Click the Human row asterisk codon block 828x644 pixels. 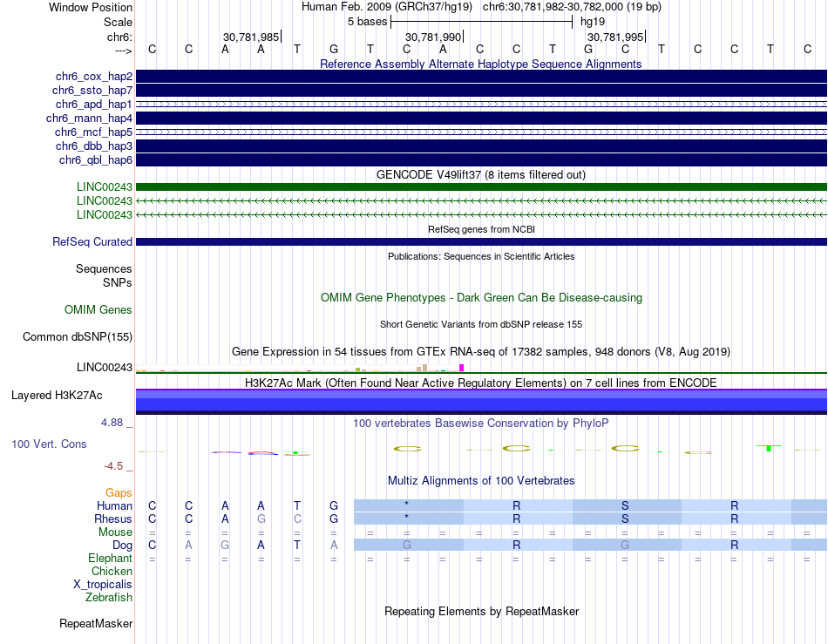point(408,505)
